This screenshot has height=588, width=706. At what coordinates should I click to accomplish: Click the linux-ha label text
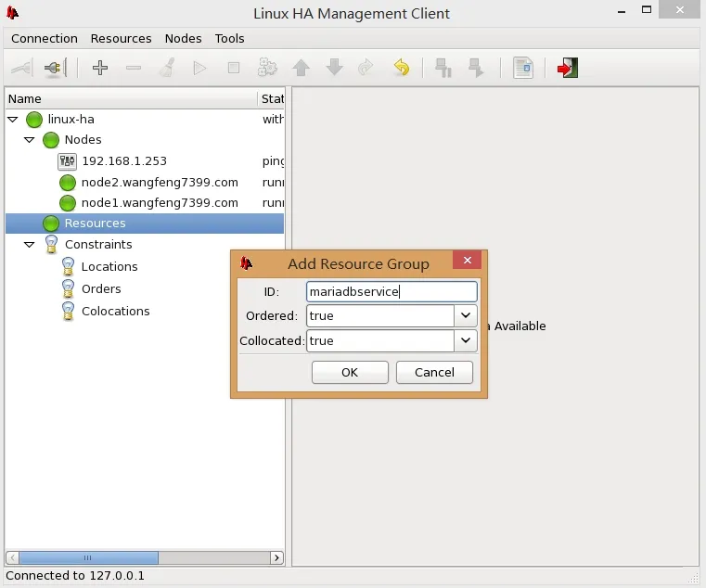(x=71, y=120)
